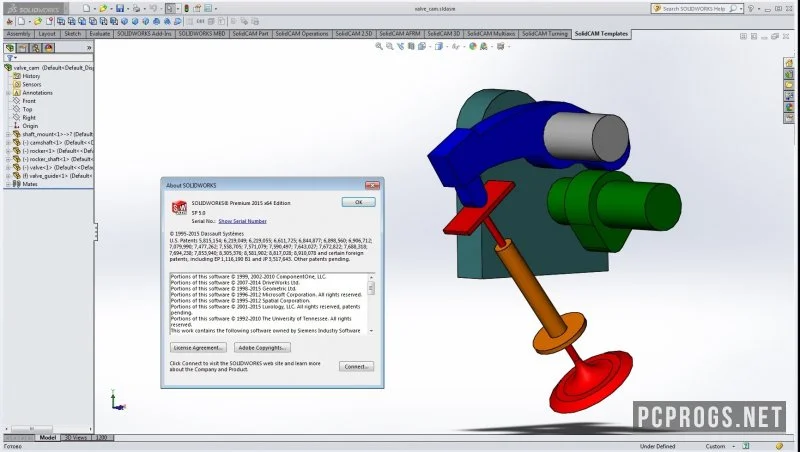Click the Edit Appearance color ball icon
This screenshot has width=800, height=452.
(472, 46)
